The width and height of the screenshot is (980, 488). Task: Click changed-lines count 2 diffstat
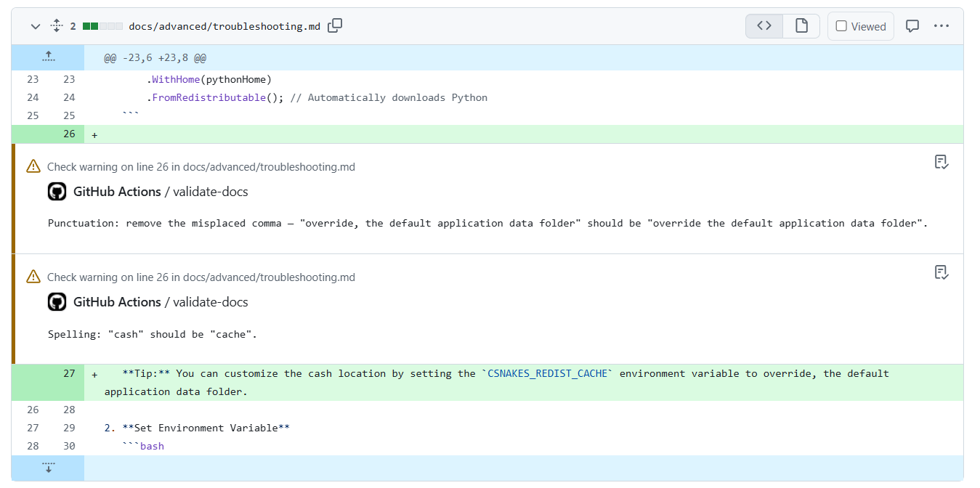(x=73, y=26)
